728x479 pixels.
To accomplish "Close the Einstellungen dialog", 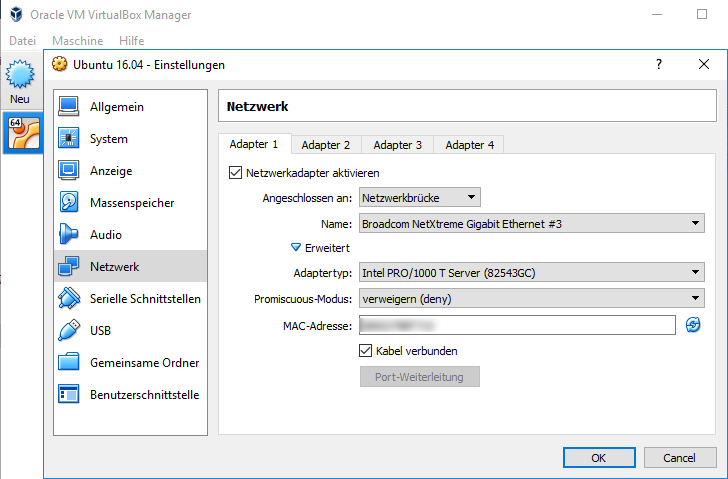I will [704, 64].
